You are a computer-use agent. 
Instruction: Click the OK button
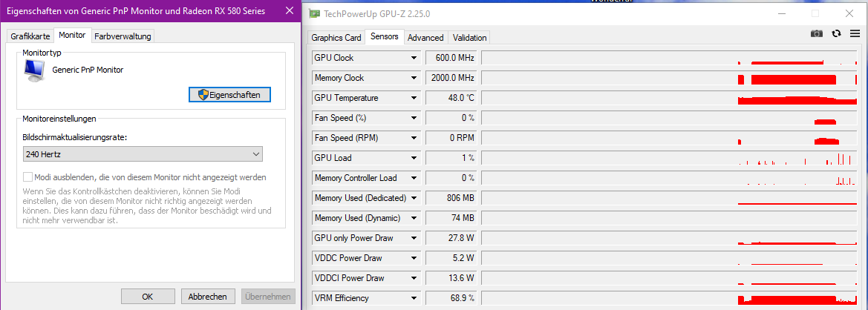[147, 297]
